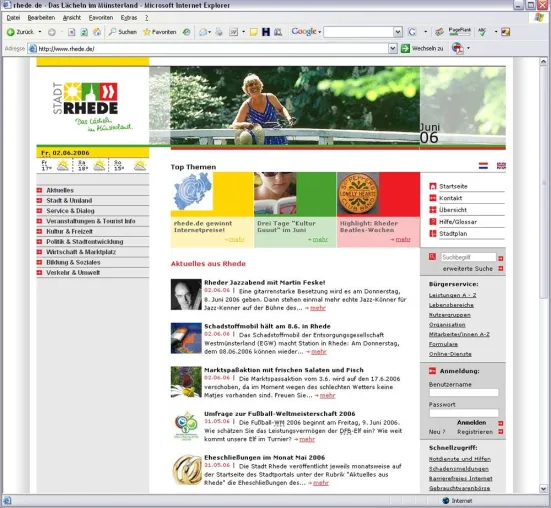The width and height of the screenshot is (551, 508).
Task: Click the PageRank indicator
Action: (460, 31)
